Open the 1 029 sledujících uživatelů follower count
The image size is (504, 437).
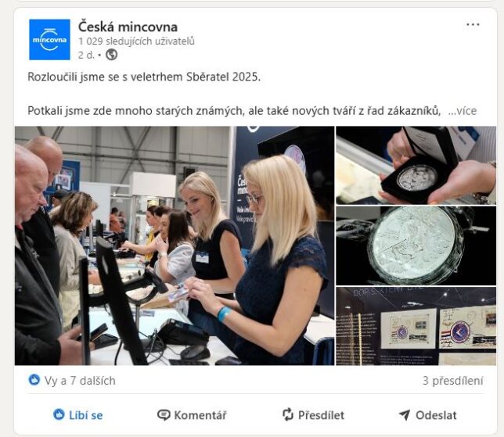(136, 41)
